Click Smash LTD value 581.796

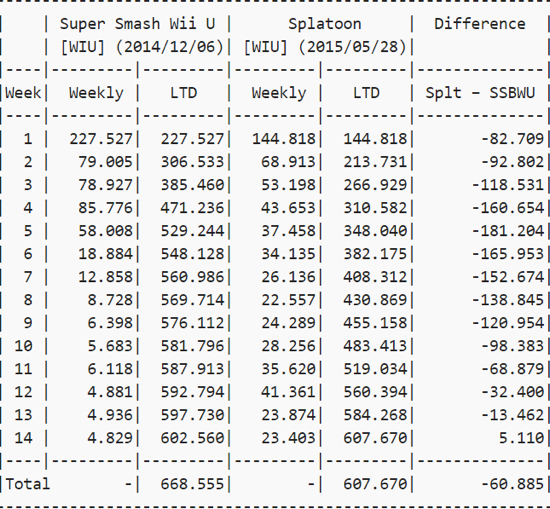(192, 346)
